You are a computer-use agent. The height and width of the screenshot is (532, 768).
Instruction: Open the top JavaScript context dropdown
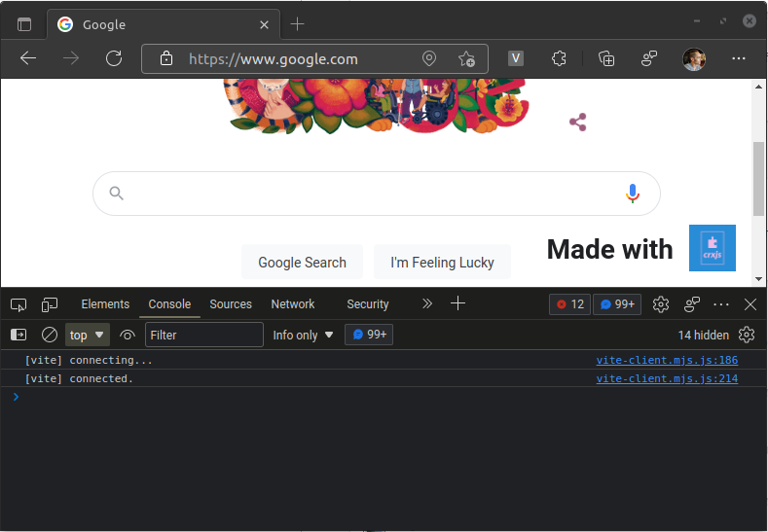tap(88, 335)
